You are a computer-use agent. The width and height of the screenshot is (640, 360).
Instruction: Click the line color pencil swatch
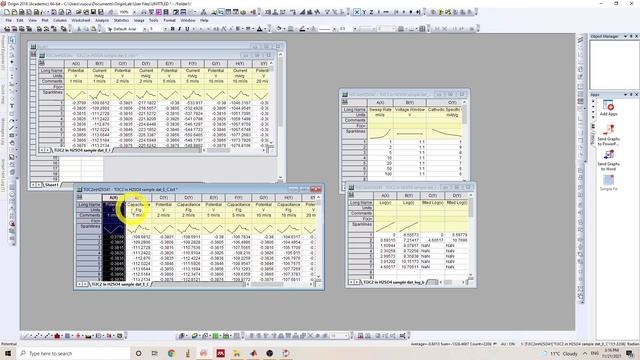point(302,29)
